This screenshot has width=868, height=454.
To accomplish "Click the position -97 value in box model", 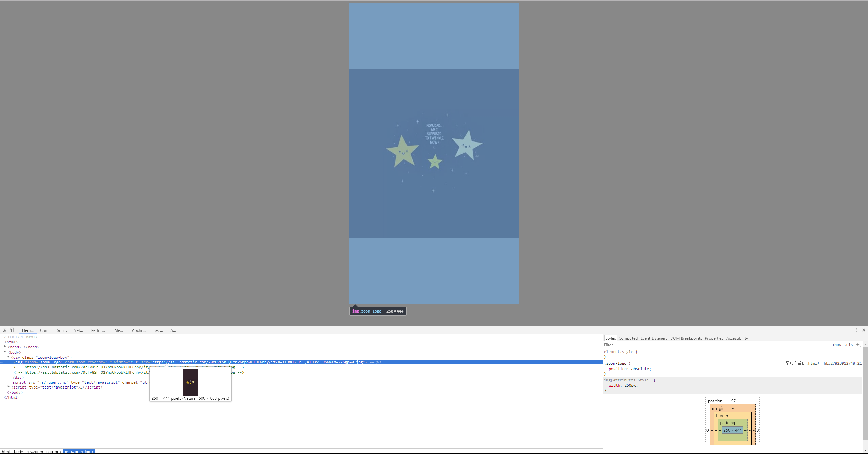I will [733, 401].
